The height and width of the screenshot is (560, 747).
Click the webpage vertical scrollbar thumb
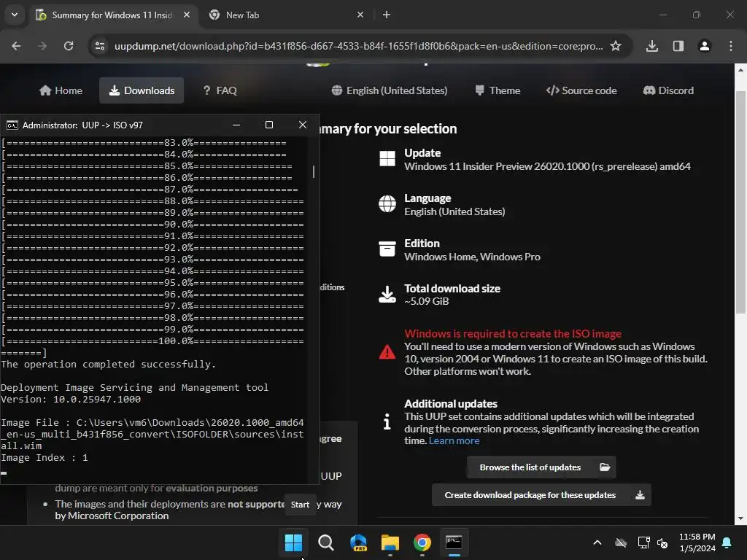click(740, 202)
